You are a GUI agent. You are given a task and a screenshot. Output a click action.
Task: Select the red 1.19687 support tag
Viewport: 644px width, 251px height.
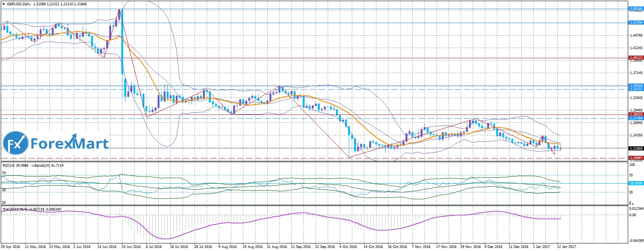tap(636, 158)
